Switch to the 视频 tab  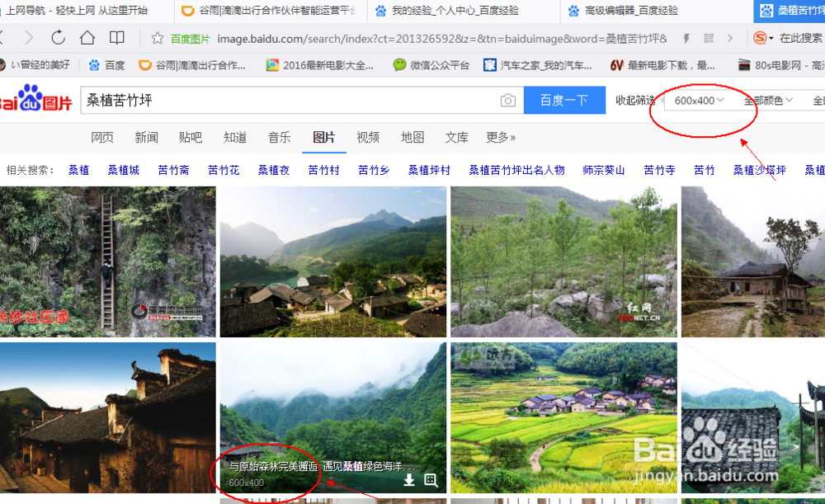click(x=368, y=138)
